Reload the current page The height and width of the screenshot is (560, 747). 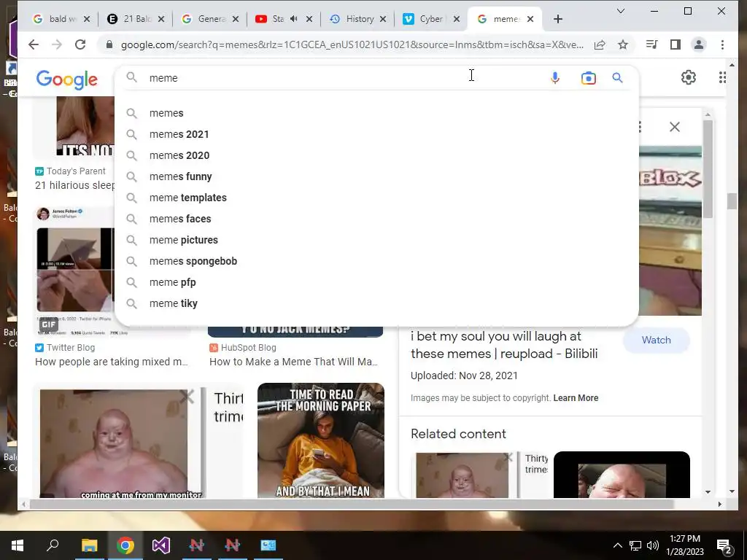[80, 44]
